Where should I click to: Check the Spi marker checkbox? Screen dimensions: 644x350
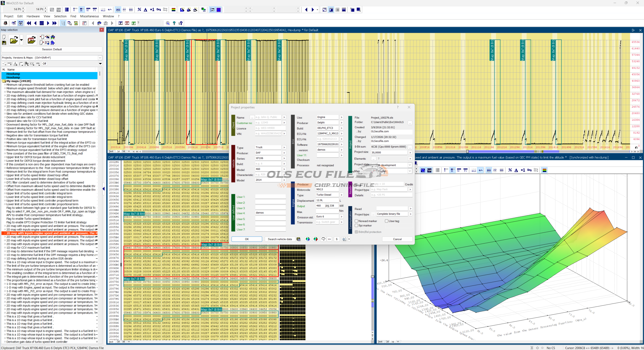[356, 226]
